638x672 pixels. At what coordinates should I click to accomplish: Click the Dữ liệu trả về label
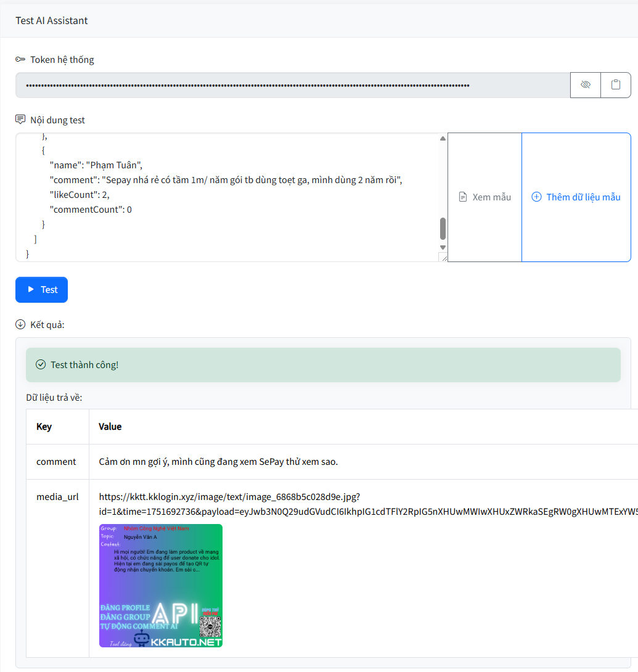pyautogui.click(x=54, y=397)
